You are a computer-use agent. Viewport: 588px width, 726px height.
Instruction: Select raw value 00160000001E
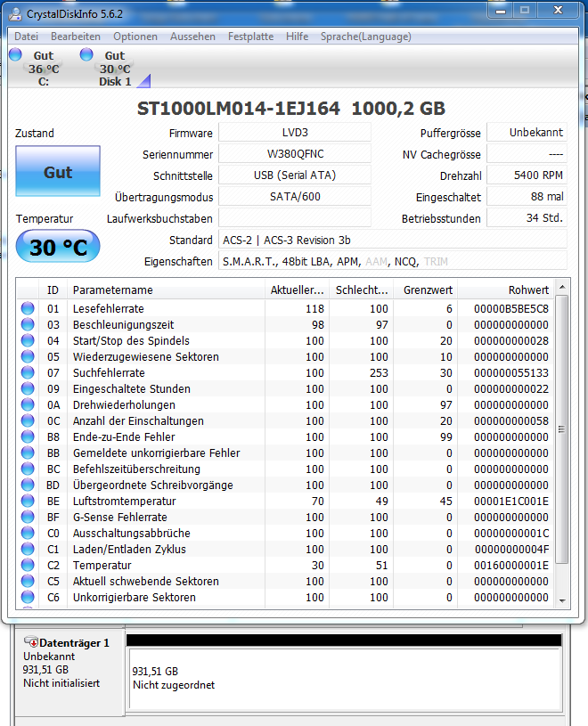(511, 566)
